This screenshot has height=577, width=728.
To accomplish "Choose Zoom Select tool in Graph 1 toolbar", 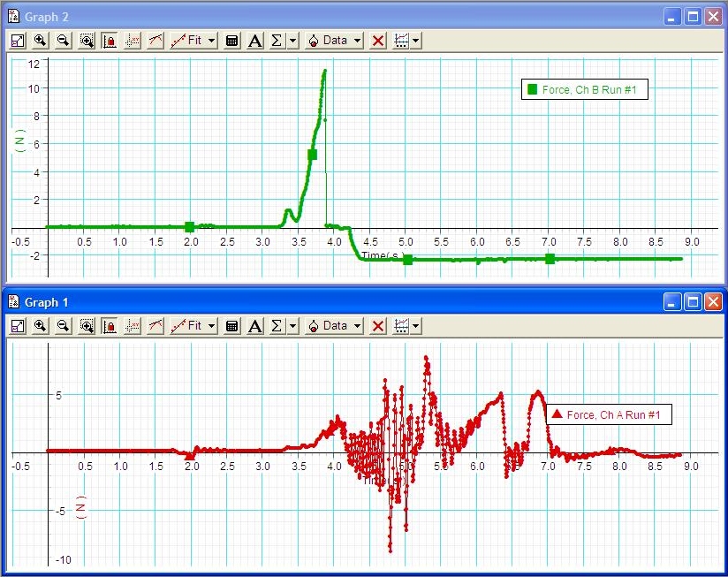I will point(87,326).
